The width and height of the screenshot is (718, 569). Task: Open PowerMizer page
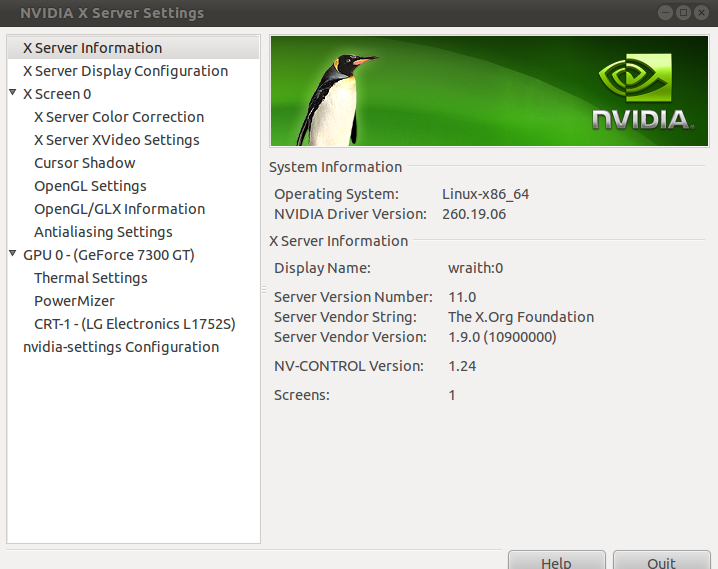coord(74,301)
